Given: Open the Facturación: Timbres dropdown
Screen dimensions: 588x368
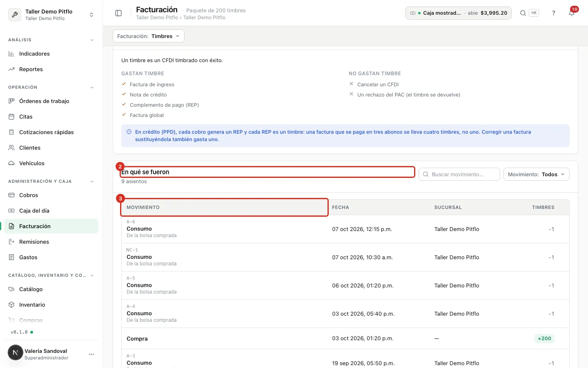Looking at the screenshot, I should [149, 36].
